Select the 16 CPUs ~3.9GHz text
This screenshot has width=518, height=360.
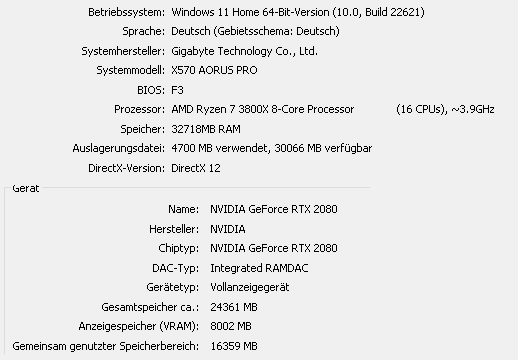[445, 109]
